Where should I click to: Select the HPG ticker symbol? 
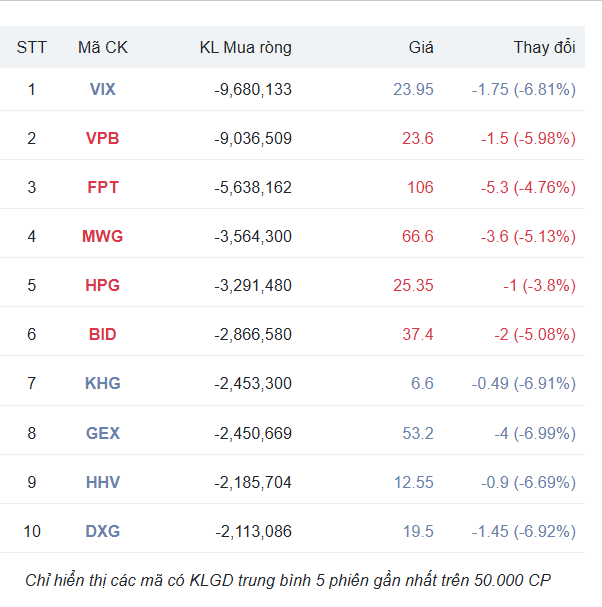pyautogui.click(x=103, y=285)
